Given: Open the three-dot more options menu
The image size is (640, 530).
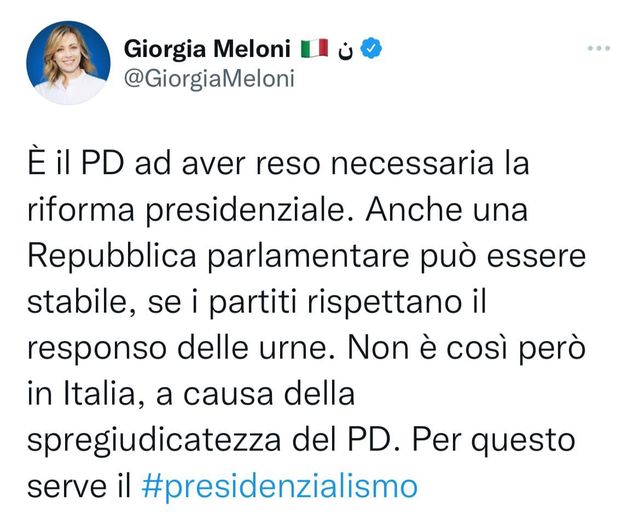Looking at the screenshot, I should pyautogui.click(x=598, y=48).
